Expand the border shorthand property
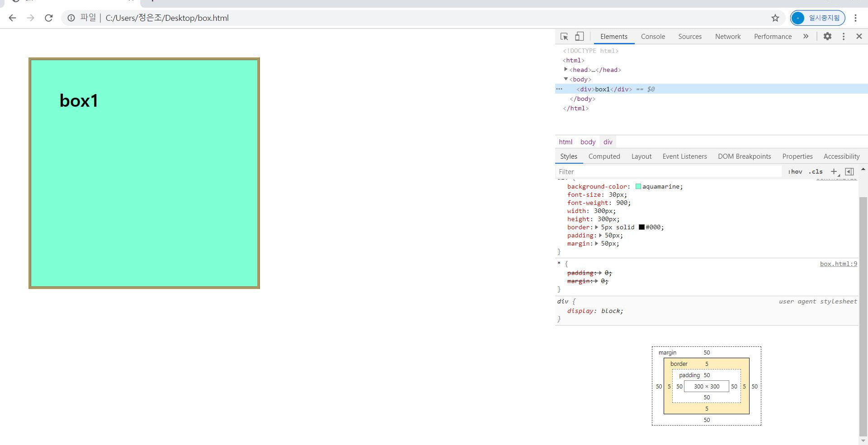868x445 pixels. click(596, 227)
